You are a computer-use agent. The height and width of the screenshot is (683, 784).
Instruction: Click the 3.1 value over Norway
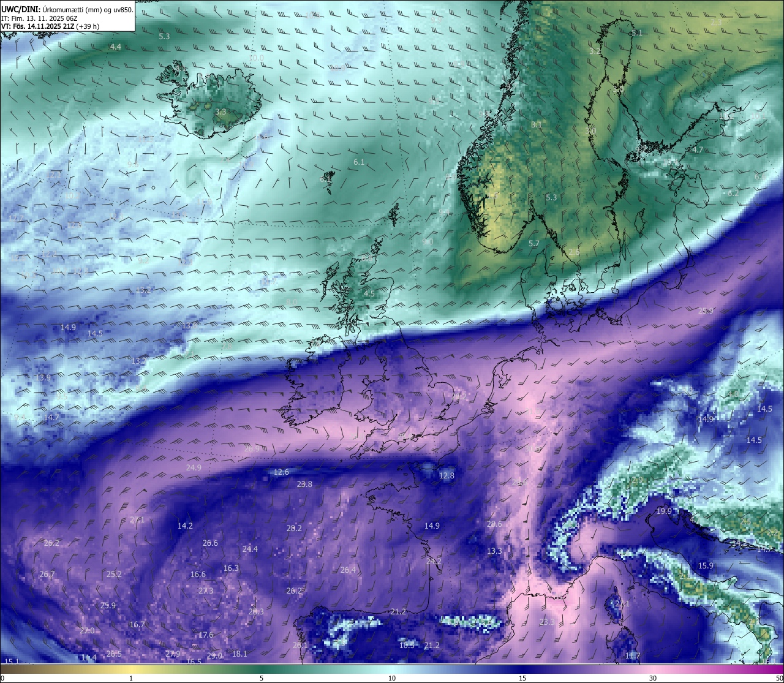pos(537,125)
